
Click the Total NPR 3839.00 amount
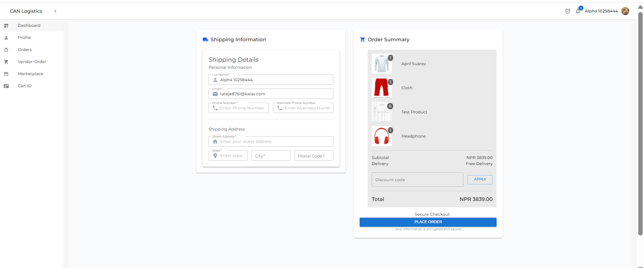point(476,199)
